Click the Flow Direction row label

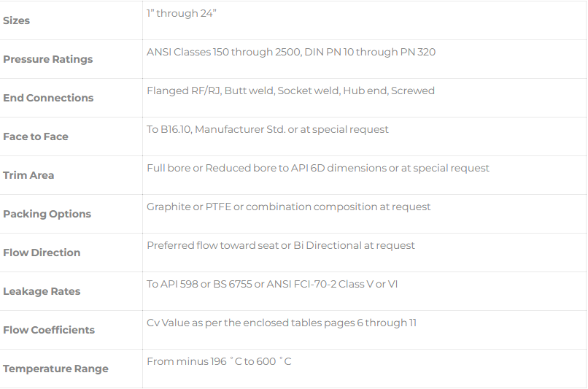tap(42, 253)
